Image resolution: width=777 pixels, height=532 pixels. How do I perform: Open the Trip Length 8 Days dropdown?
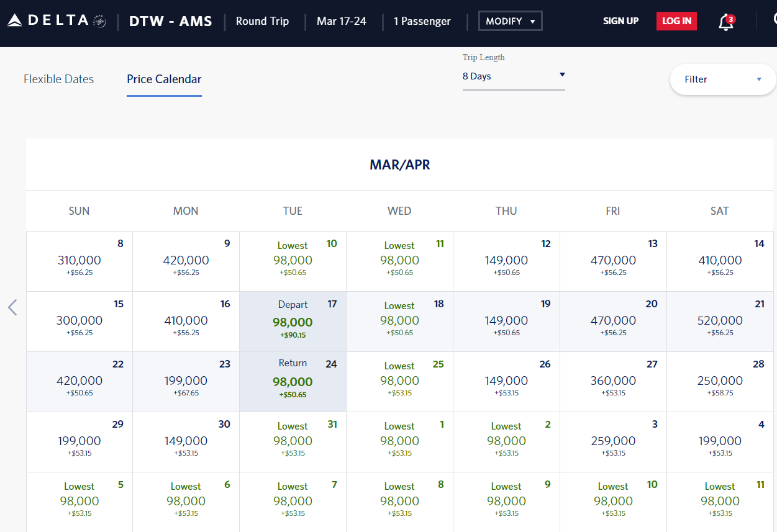(514, 76)
